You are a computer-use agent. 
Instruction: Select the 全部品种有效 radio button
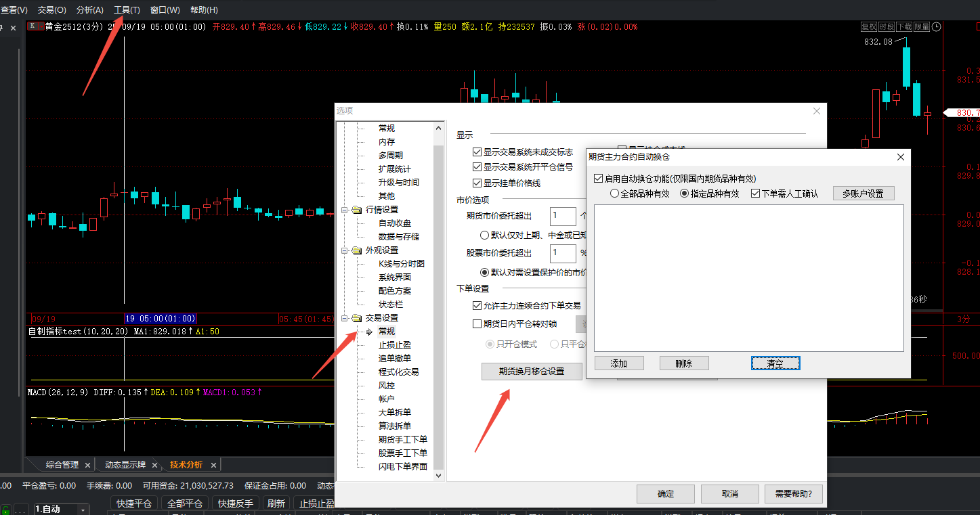pyautogui.click(x=614, y=194)
